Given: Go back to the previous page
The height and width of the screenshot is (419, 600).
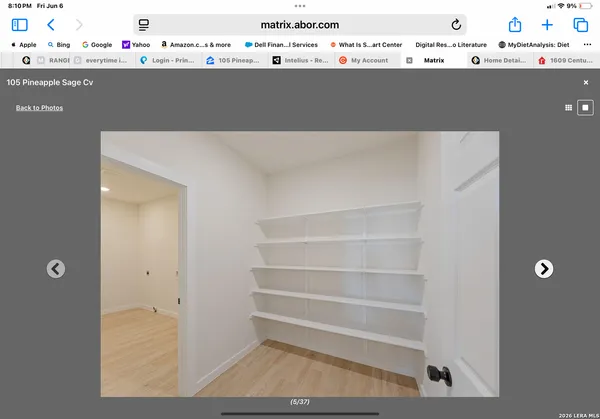Looking at the screenshot, I should tap(51, 24).
